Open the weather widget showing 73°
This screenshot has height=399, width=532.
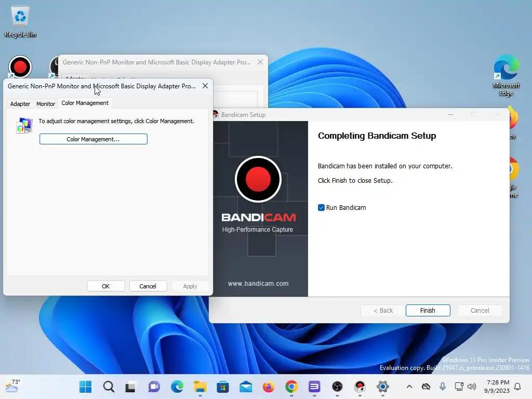[x=12, y=386]
